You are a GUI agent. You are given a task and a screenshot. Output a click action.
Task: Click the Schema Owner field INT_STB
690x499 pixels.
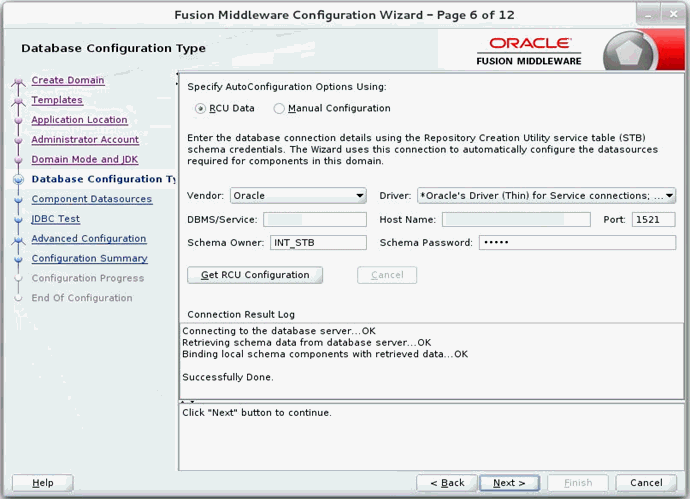point(318,242)
